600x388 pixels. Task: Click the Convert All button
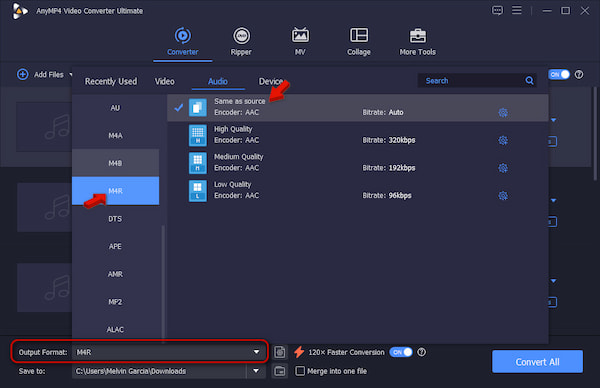537,362
